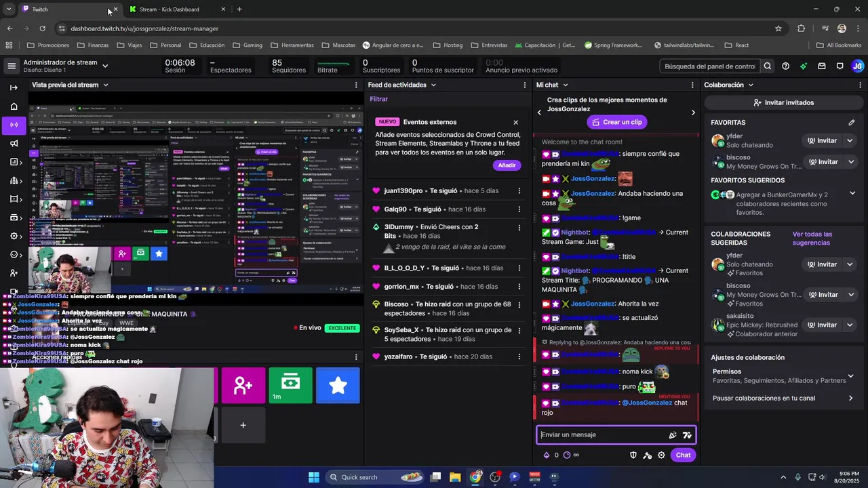Viewport: 868px width, 488px height.
Task: Focus the Búsqueda del panel de control field
Action: (x=709, y=66)
